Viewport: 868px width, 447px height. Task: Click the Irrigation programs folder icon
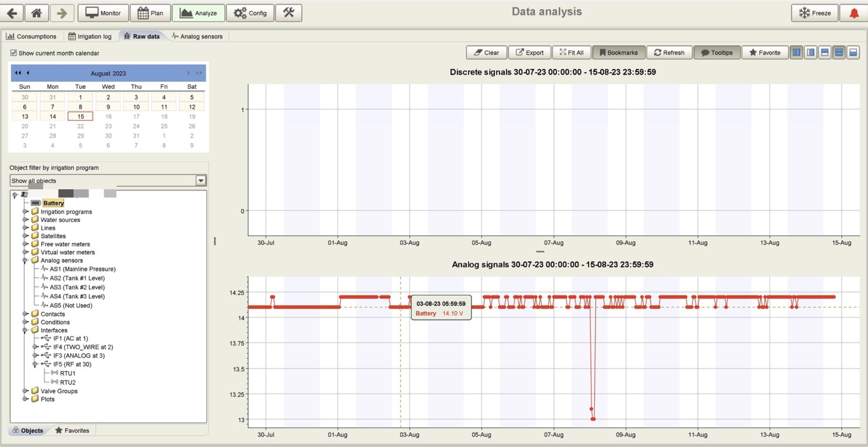(x=35, y=212)
